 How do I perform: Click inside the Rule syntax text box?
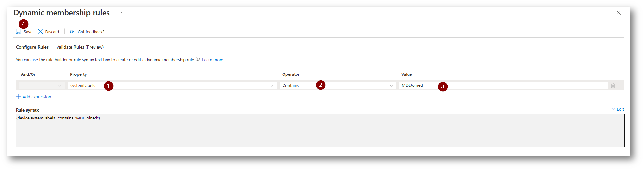[x=320, y=130]
